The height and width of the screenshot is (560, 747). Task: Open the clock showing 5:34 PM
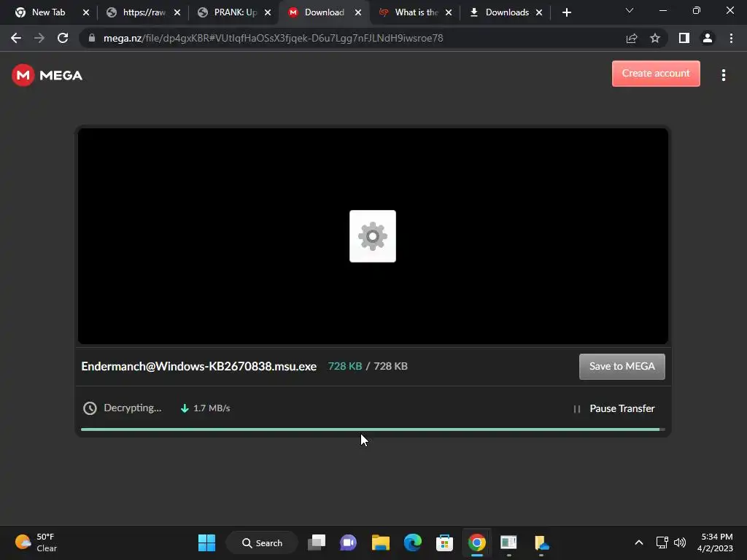715,542
